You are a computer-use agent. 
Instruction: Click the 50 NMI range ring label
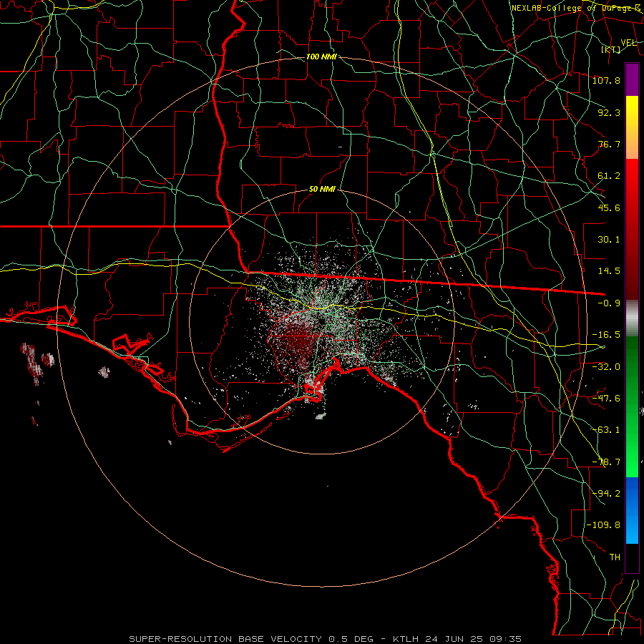tap(322, 189)
